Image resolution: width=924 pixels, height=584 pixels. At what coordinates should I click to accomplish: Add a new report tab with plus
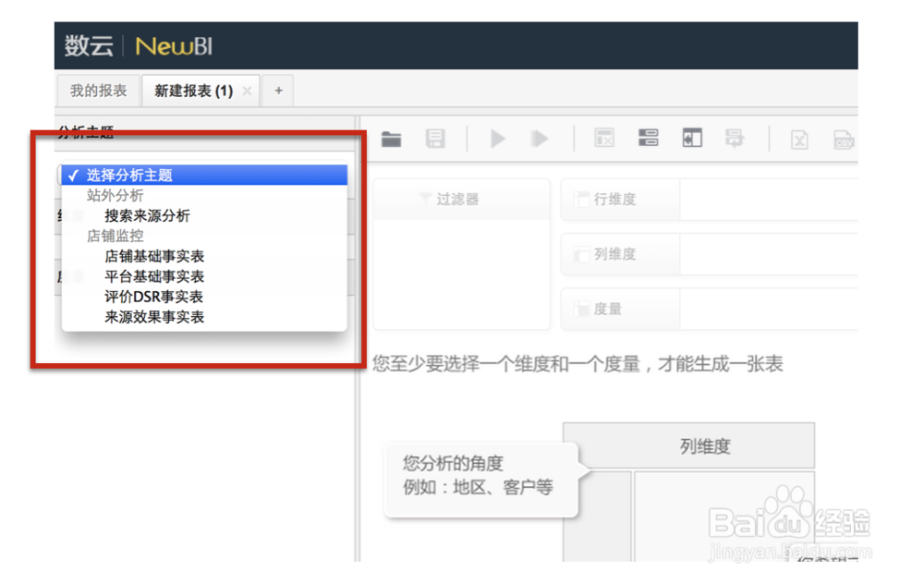coord(278,91)
